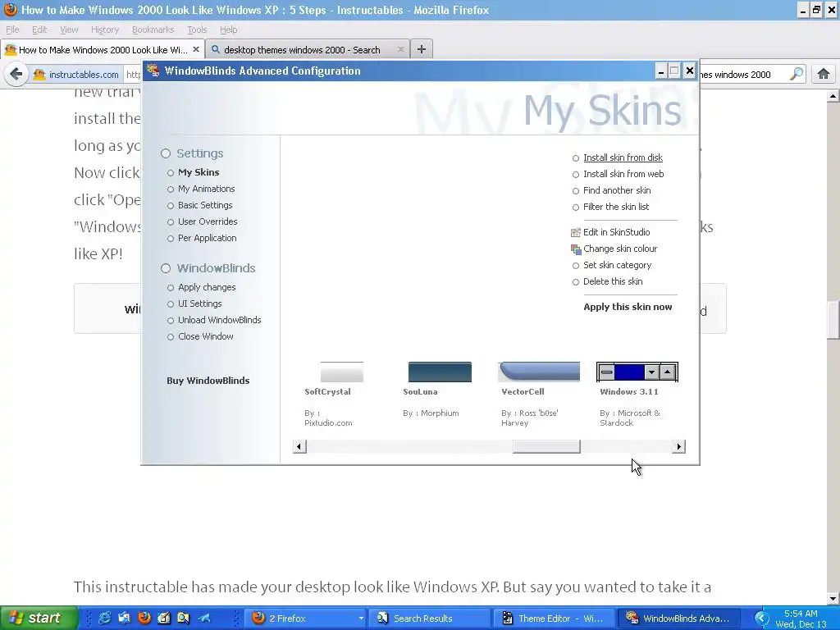Image resolution: width=840 pixels, height=630 pixels.
Task: Click Apply this skin now
Action: click(x=628, y=307)
